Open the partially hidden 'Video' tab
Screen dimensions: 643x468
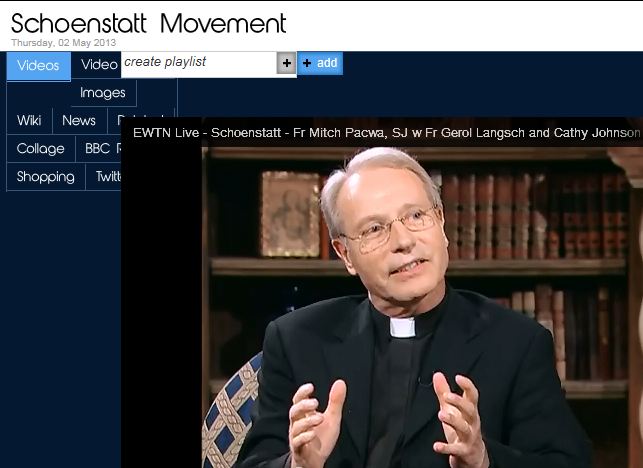96,65
